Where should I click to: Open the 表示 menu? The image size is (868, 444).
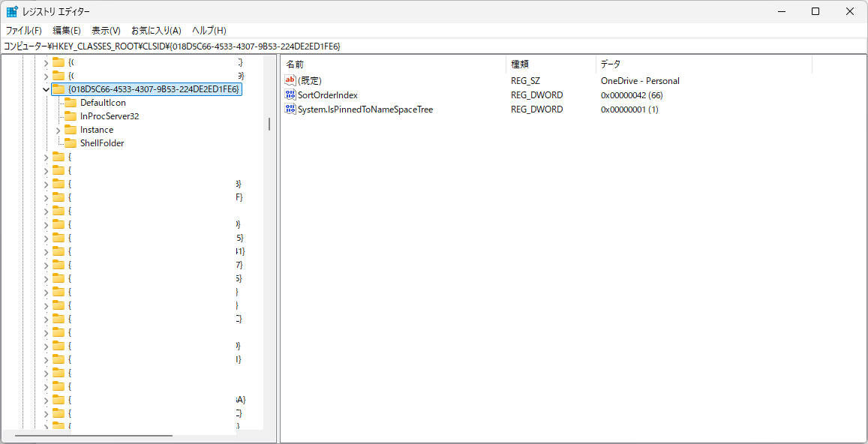pyautogui.click(x=106, y=30)
